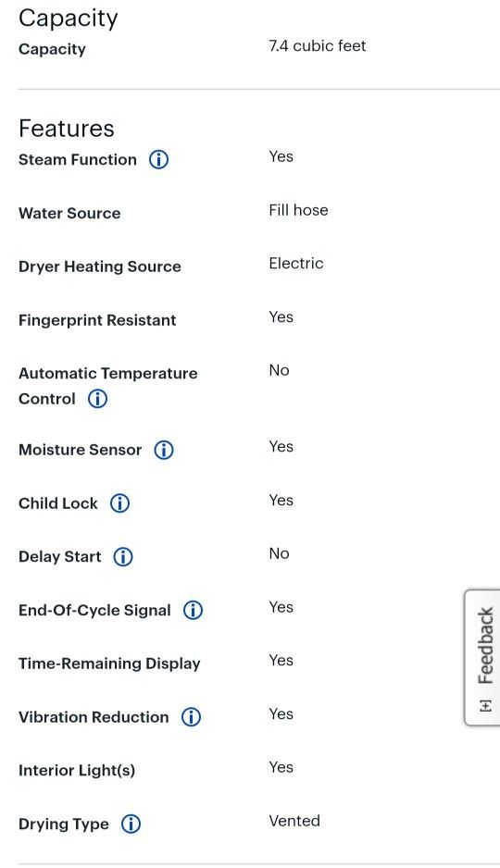Click the plus icon on Feedback tab
The width and height of the screenshot is (500, 868).
[x=485, y=706]
